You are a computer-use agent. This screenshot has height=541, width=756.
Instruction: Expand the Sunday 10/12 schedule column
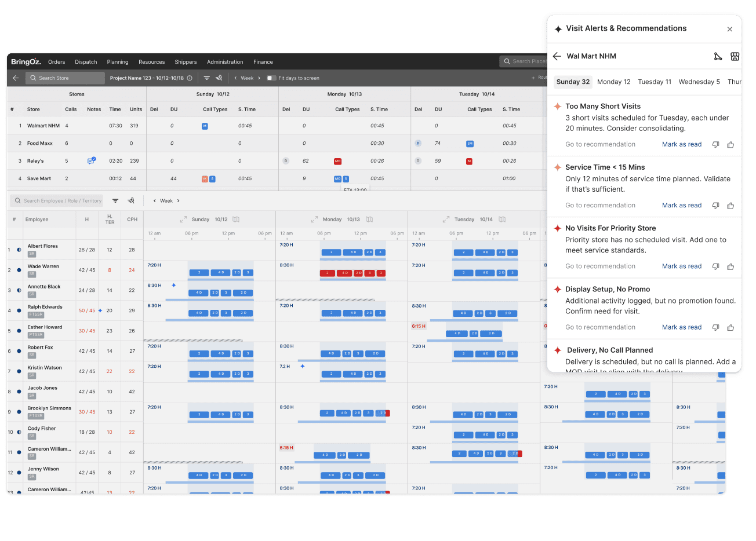click(x=183, y=220)
